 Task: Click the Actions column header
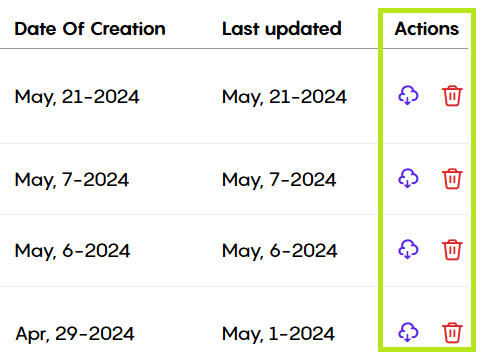427,29
